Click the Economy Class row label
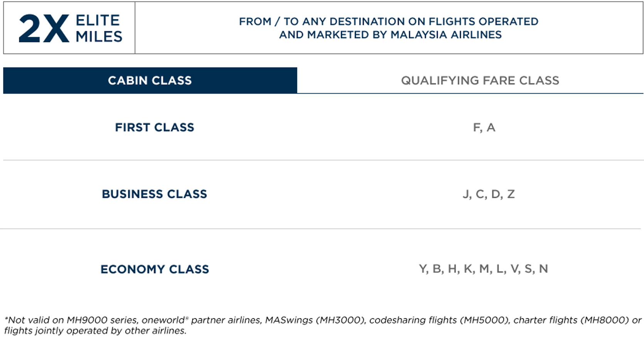The width and height of the screenshot is (644, 340). point(155,269)
